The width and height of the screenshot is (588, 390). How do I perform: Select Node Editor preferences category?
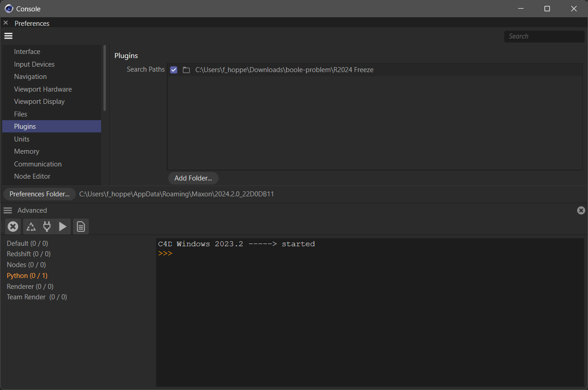click(x=52, y=176)
